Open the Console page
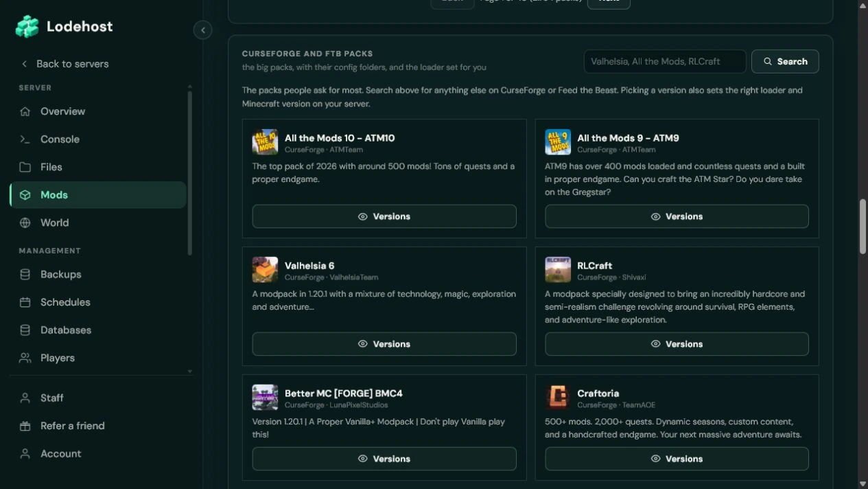 tap(98, 139)
